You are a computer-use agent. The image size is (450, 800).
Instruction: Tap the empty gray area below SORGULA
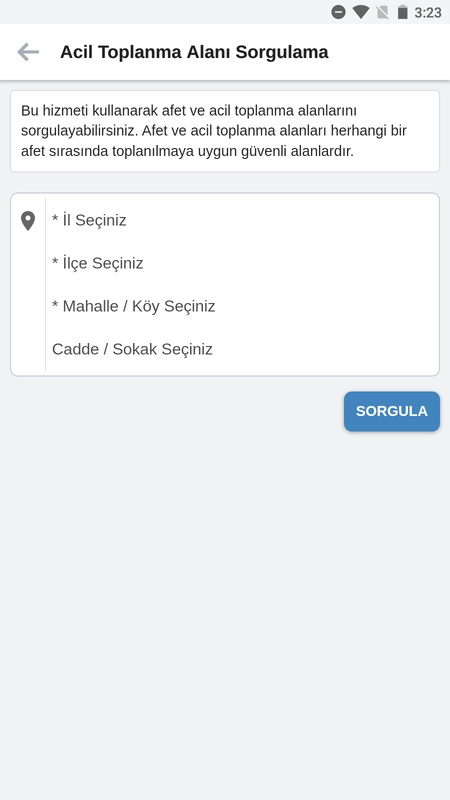pyautogui.click(x=225, y=612)
